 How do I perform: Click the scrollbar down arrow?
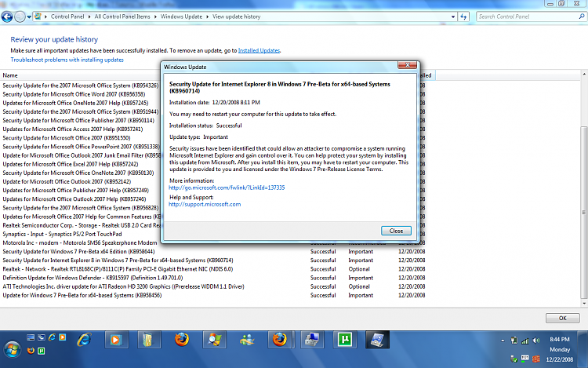584,303
